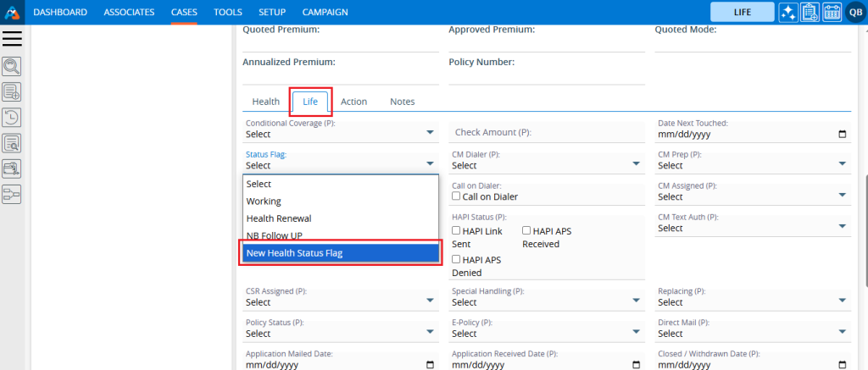Check the HAPI Link Sent checkbox
This screenshot has height=370, width=868.
tap(457, 230)
